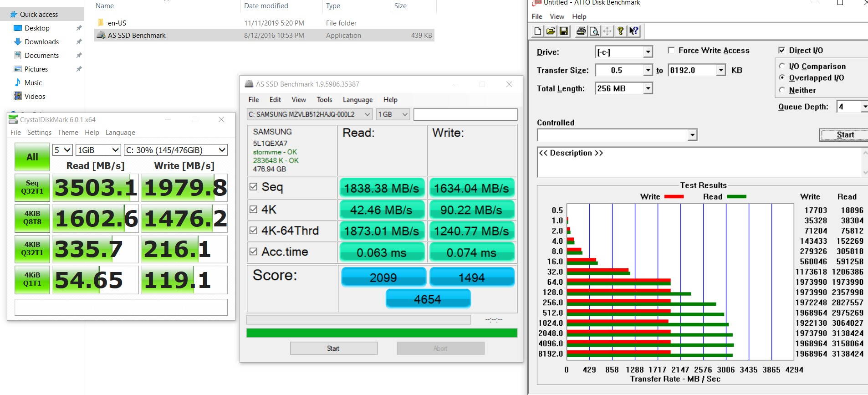The width and height of the screenshot is (868, 395).
Task: Select the Neither radio button in ATTO
Action: (x=782, y=90)
